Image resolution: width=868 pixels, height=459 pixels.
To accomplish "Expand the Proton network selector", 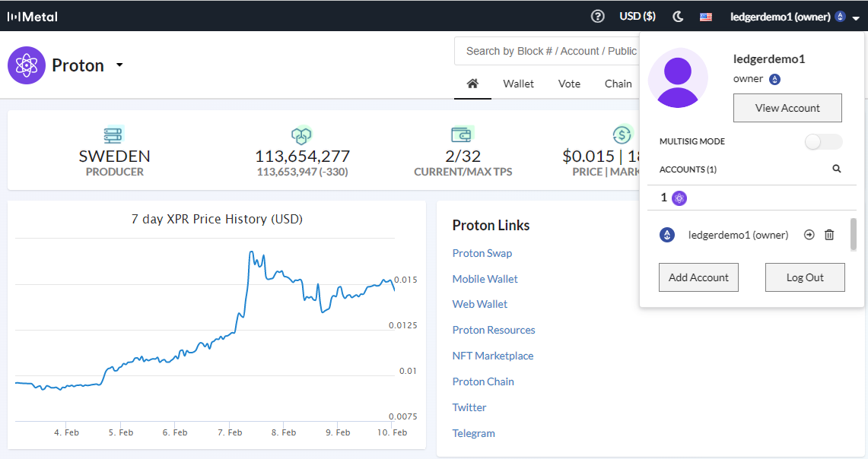I will click(x=119, y=65).
